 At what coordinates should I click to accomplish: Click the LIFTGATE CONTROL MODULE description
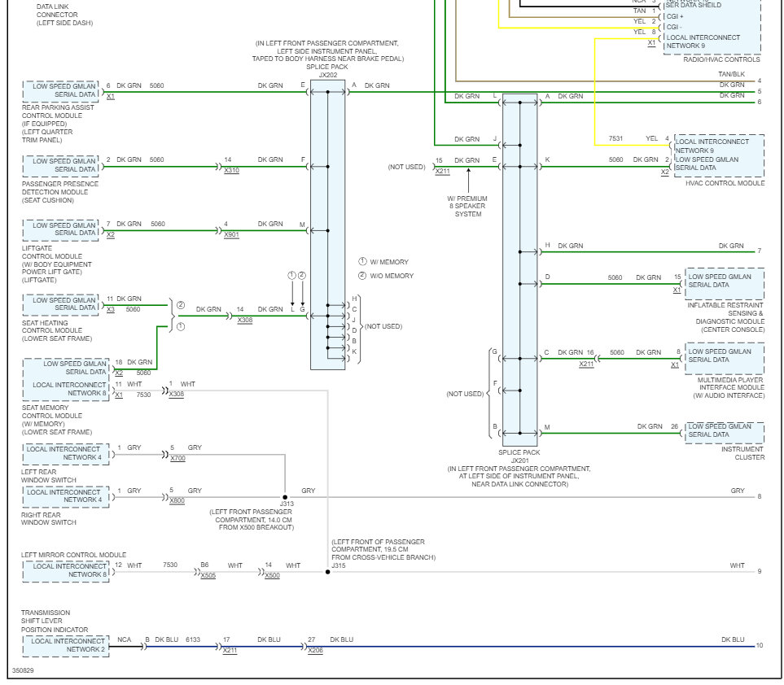click(56, 264)
